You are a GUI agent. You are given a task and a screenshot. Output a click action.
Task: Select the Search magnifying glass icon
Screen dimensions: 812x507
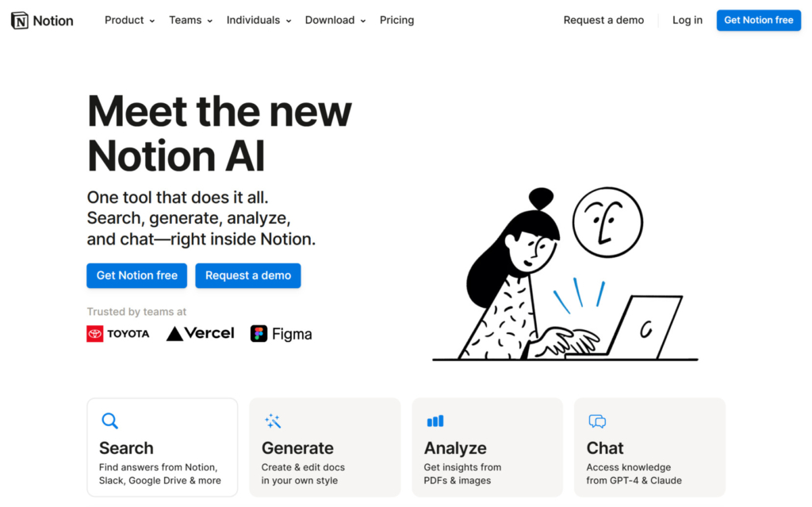[x=109, y=421]
